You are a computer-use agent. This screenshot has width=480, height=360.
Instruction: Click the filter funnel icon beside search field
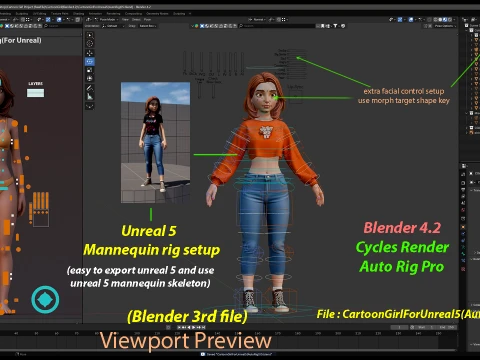(x=335, y=26)
